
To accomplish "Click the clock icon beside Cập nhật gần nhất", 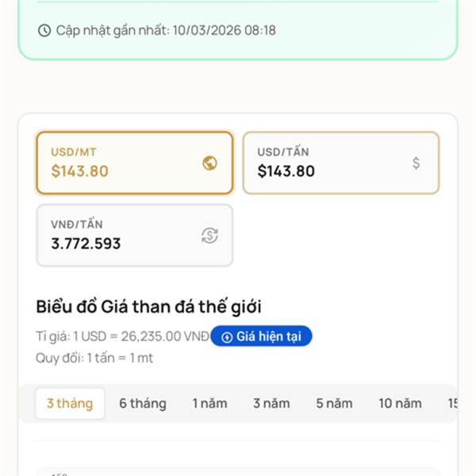I will tap(44, 31).
